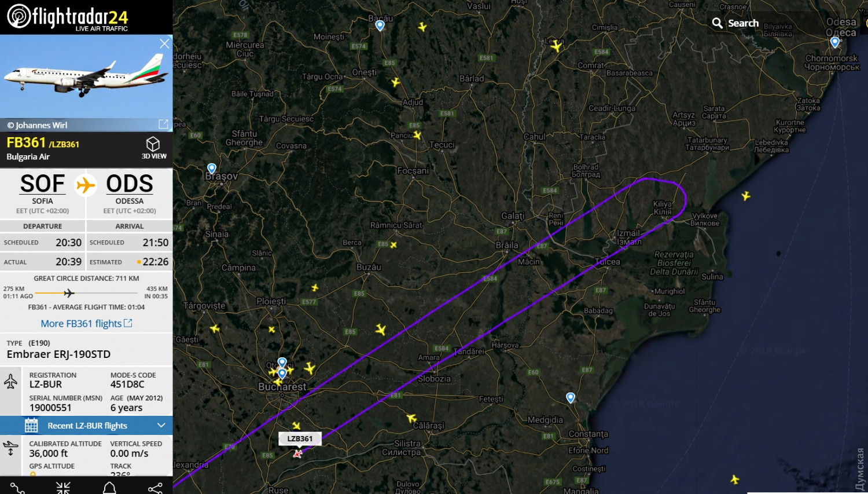Open the More FB361 flights link

click(x=86, y=323)
